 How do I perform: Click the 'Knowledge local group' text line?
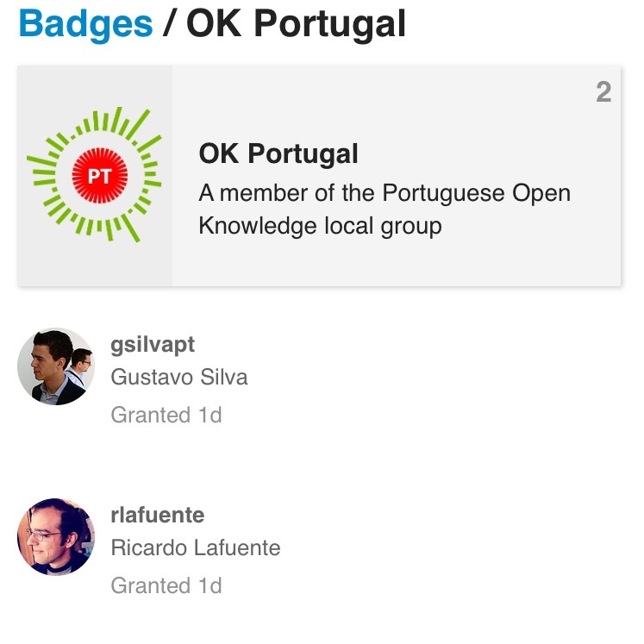coord(320,226)
